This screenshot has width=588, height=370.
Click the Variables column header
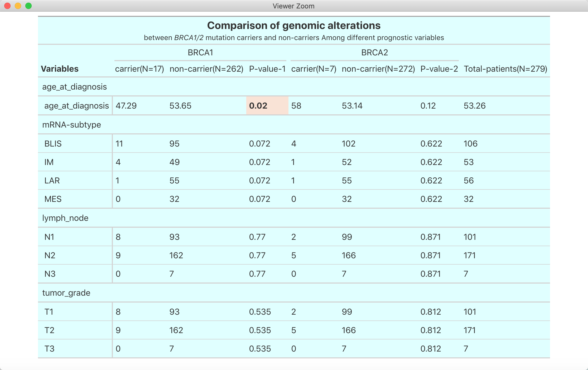coord(60,69)
